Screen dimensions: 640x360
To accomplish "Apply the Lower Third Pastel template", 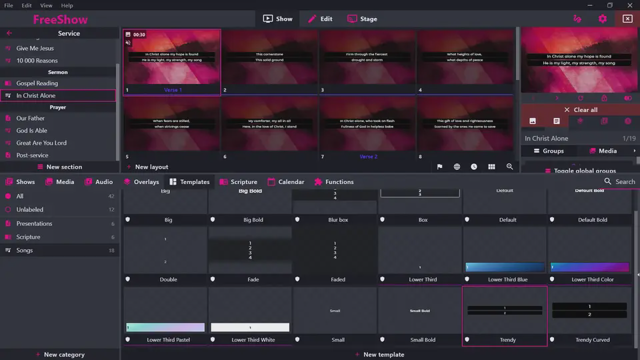I will coord(165,315).
